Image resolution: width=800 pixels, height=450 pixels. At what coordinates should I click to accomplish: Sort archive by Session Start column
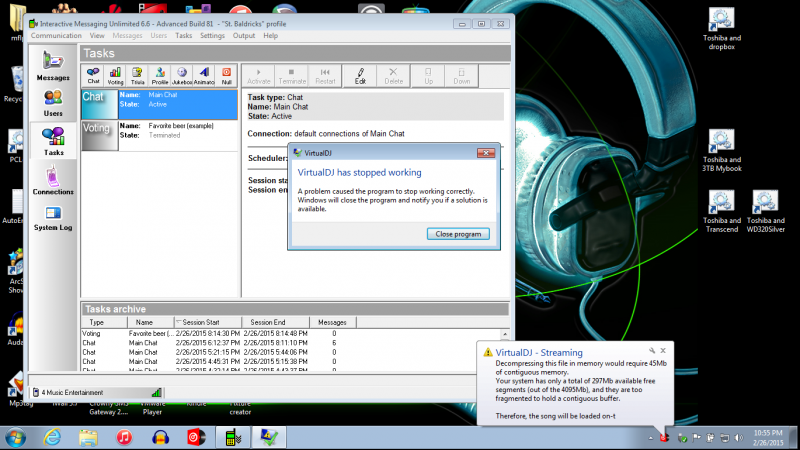pos(208,322)
